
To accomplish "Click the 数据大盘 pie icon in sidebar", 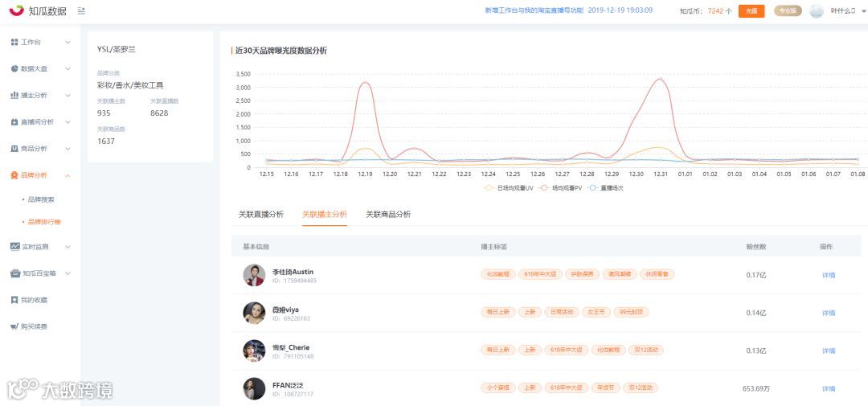I will [x=15, y=68].
